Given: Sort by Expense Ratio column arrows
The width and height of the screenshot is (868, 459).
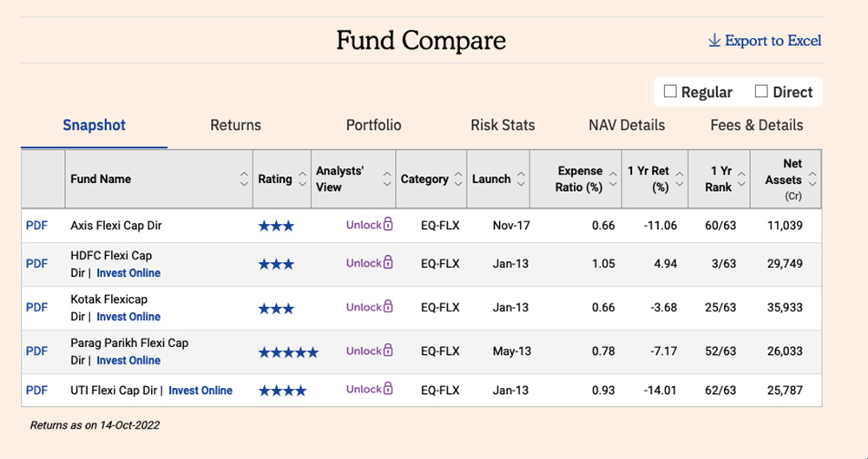Looking at the screenshot, I should tap(613, 180).
